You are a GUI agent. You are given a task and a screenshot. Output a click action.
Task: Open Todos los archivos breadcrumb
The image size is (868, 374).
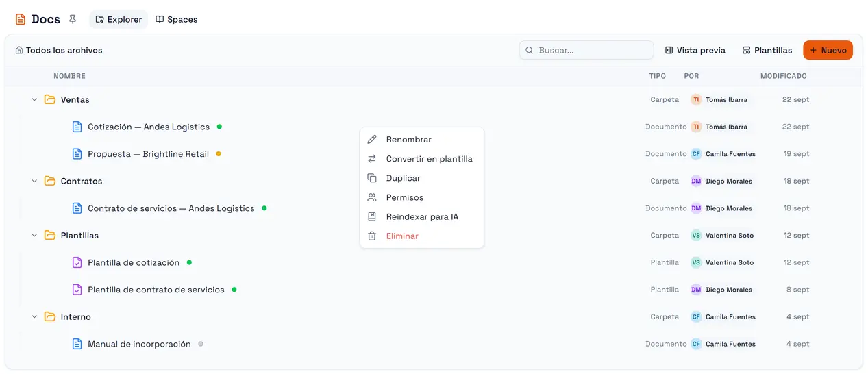64,50
